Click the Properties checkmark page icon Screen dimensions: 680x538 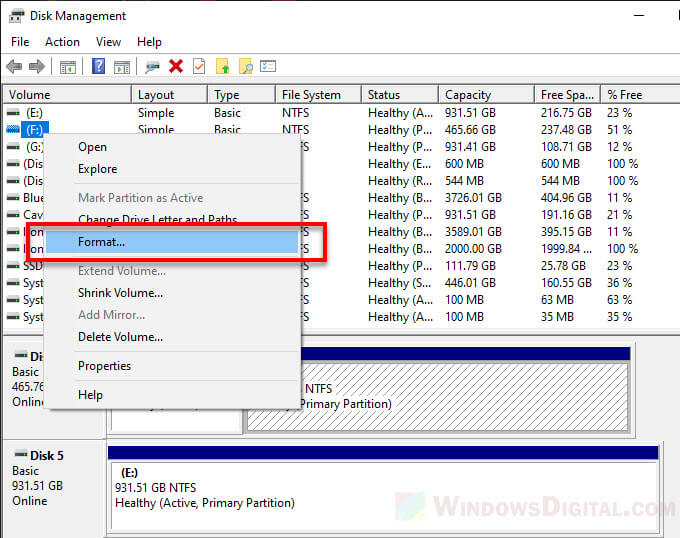click(198, 66)
